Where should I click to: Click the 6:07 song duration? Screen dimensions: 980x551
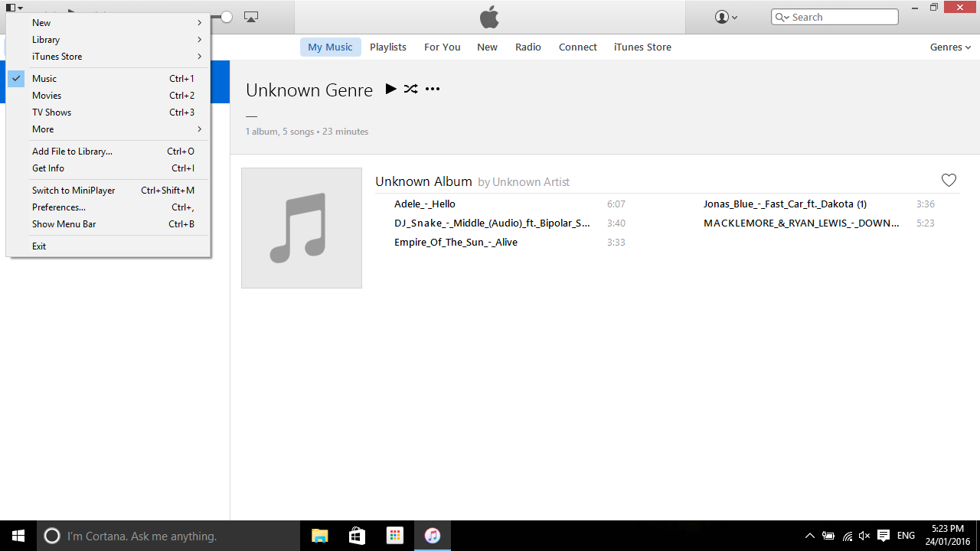[x=616, y=204]
